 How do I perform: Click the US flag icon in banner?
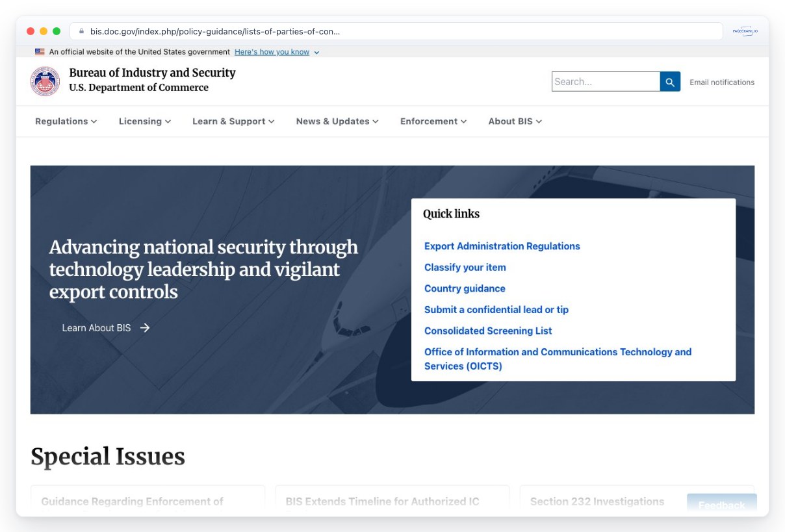pyautogui.click(x=40, y=52)
